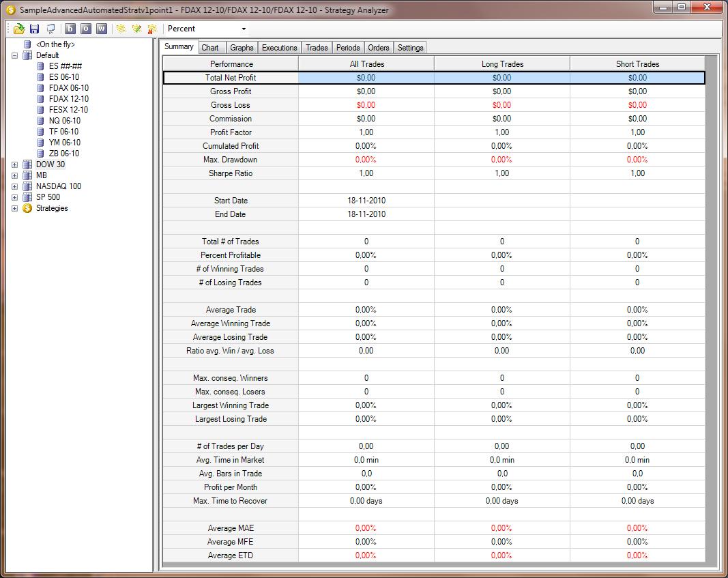Click the save floppy disk icon
The height and width of the screenshot is (578, 728).
[x=34, y=29]
